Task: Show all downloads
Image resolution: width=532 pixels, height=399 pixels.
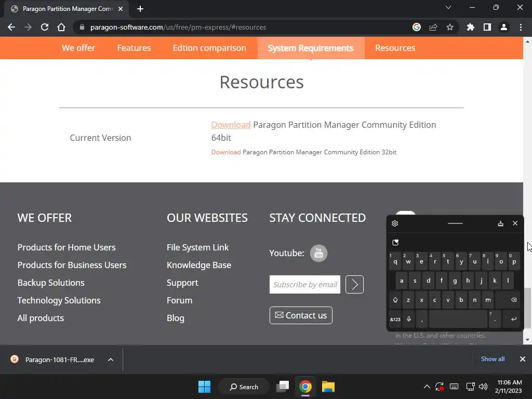Action: pos(493,359)
